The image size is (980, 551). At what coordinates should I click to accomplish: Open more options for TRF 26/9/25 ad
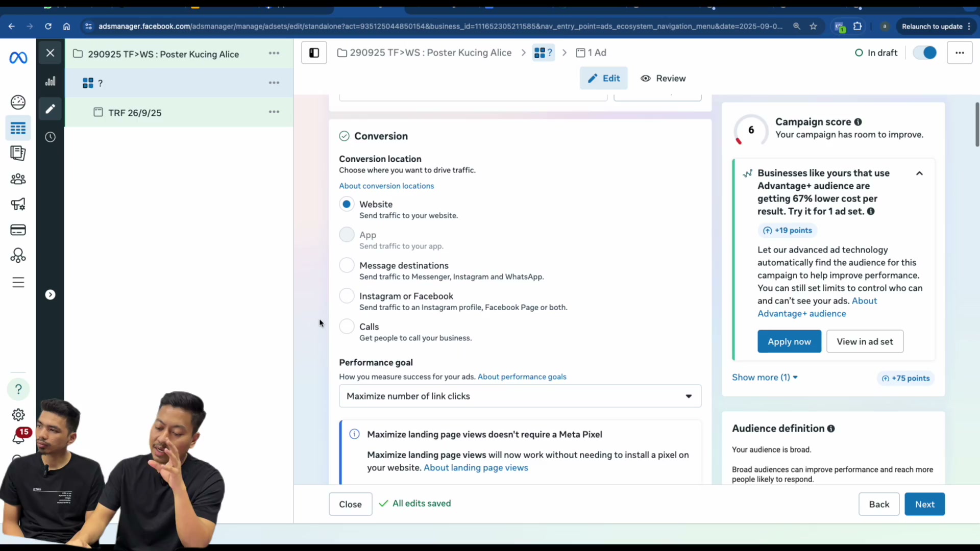point(274,112)
